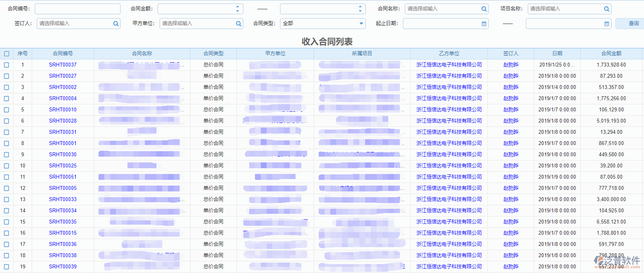Click signer 赵勍晔 in row SRHT00034
This screenshot has height=273, width=644.
(511, 211)
